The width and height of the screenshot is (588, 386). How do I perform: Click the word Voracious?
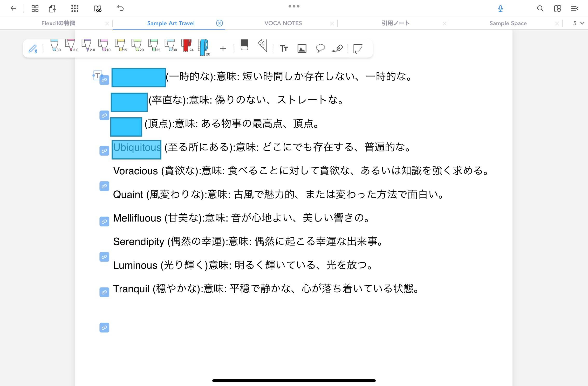135,171
